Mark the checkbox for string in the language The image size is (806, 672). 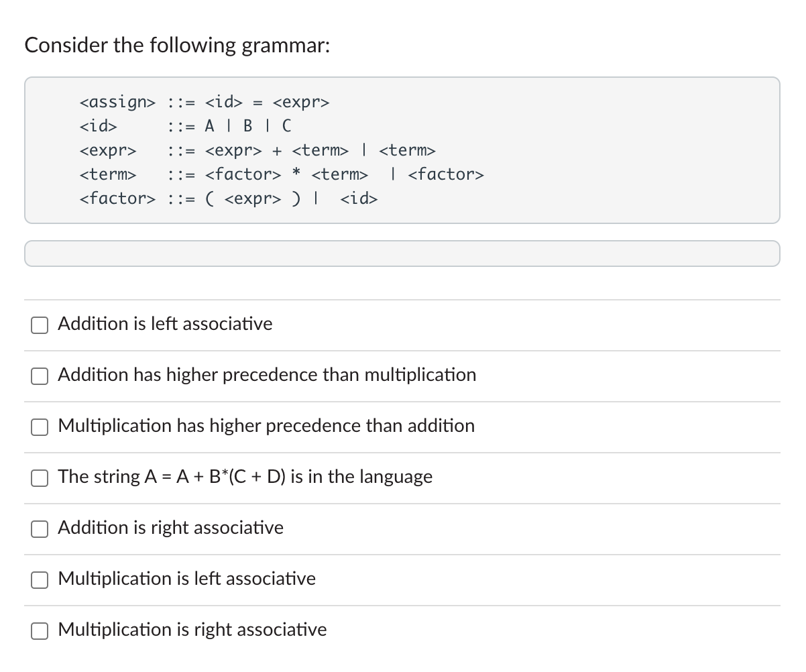[x=39, y=478]
